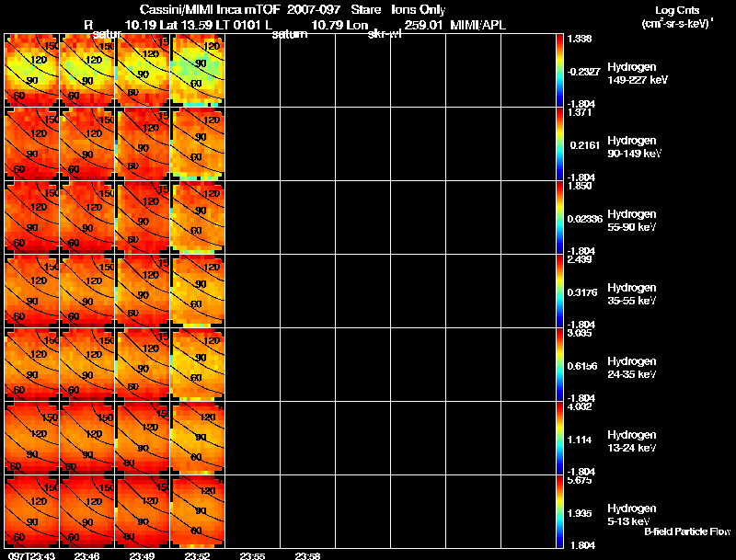The image size is (736, 560).
Task: Open the 5-13 keV panel at 23:43
Action: [x=31, y=512]
